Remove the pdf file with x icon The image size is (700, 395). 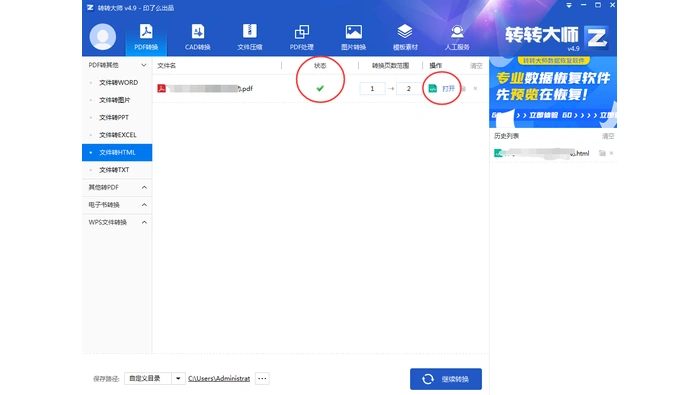point(475,88)
